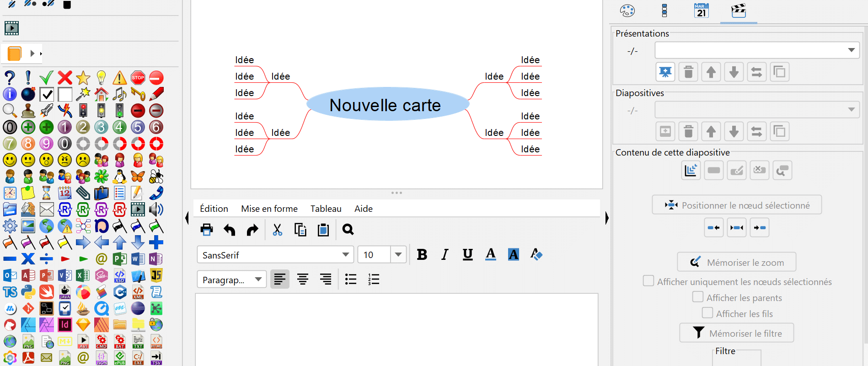Select the red STOP sign icon

point(138,77)
